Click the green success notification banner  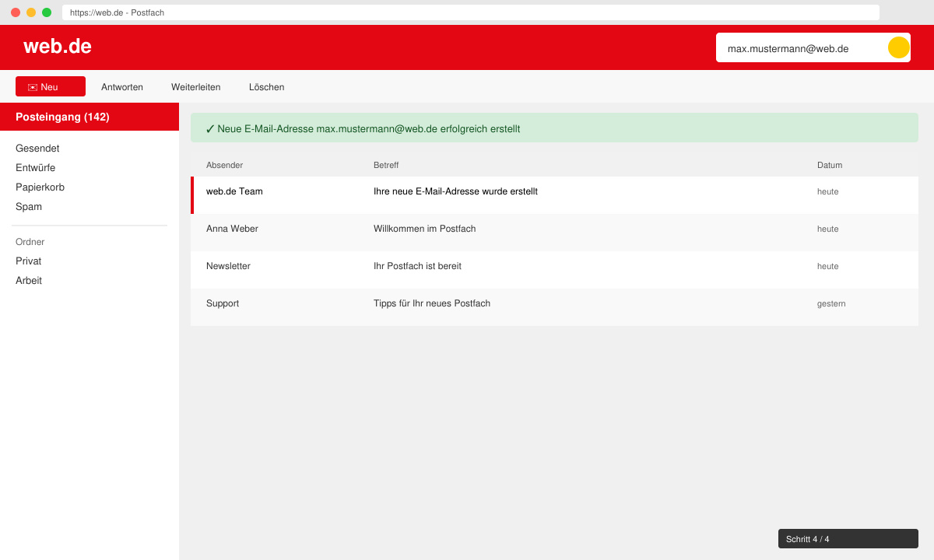554,128
